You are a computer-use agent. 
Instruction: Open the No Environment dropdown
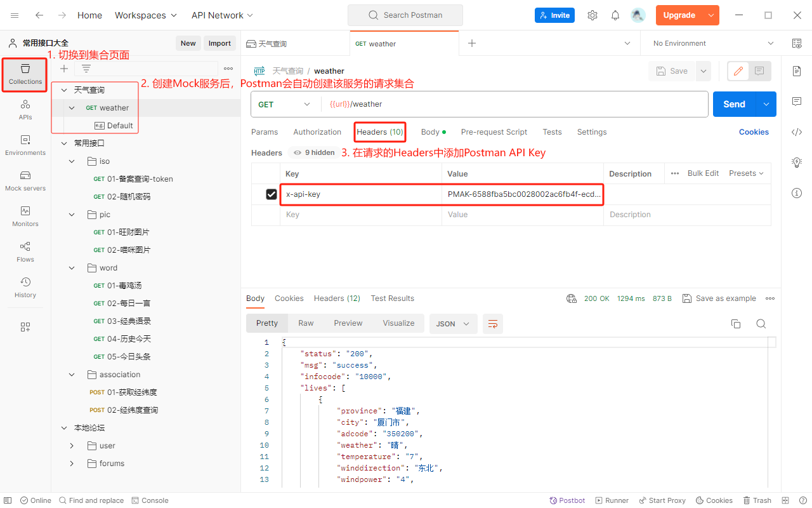pyautogui.click(x=713, y=43)
